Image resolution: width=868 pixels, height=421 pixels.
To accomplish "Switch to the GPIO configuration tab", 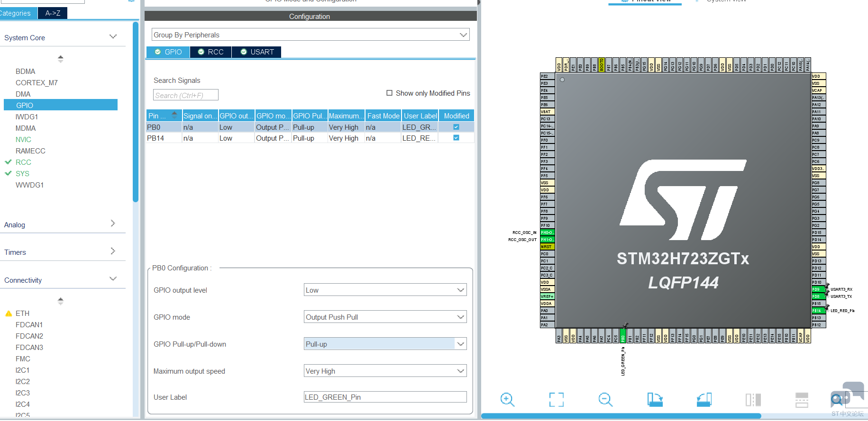I will [168, 52].
